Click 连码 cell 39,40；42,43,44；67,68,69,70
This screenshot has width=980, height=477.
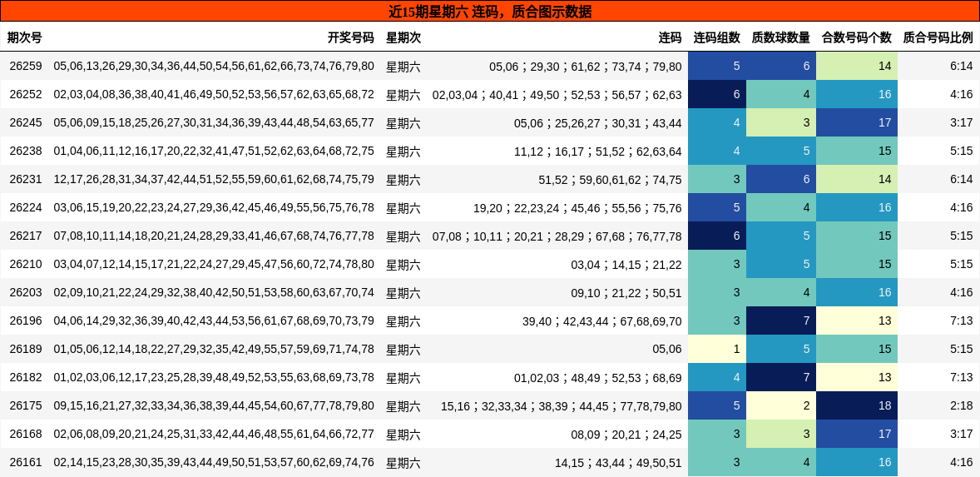pyautogui.click(x=601, y=320)
